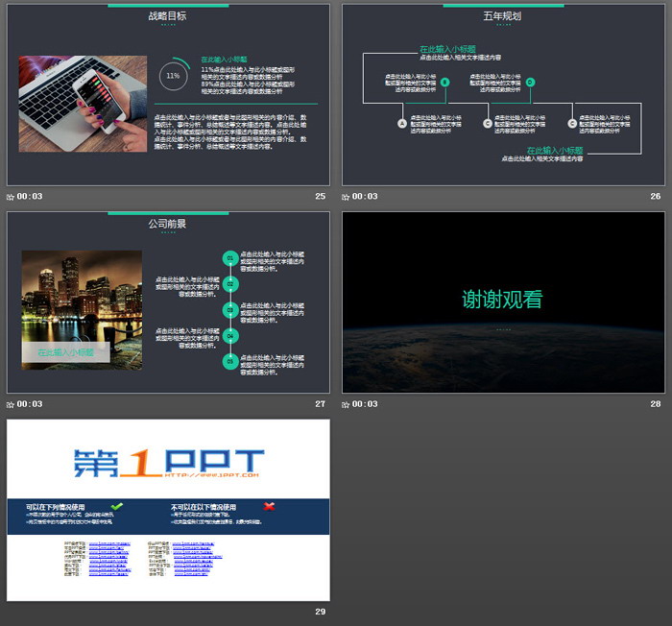Select the 第1PPT logo slide thumbnail

(x=168, y=510)
